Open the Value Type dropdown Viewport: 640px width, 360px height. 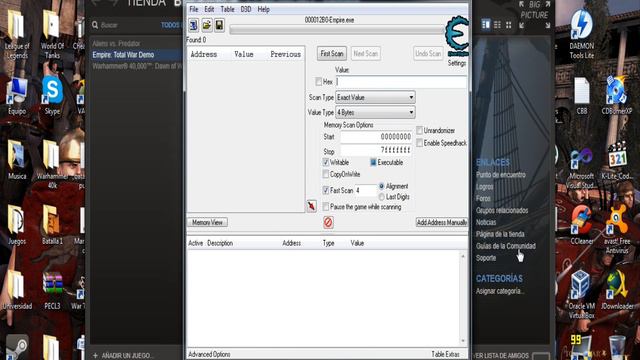375,112
